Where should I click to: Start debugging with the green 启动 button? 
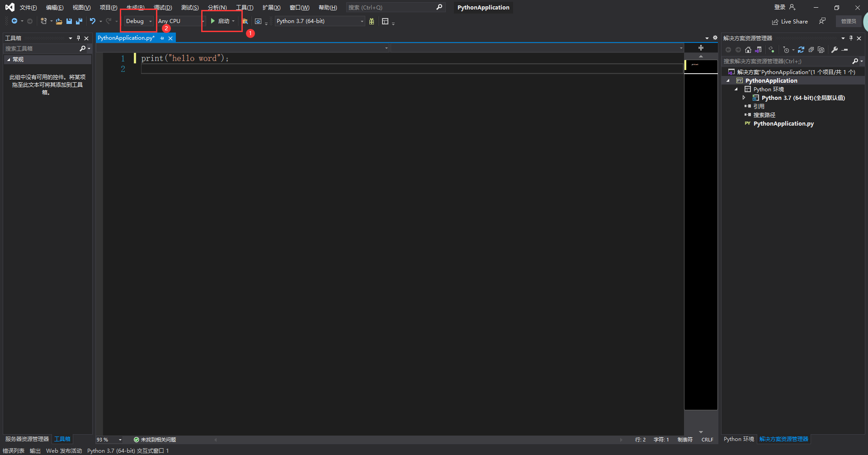(221, 21)
